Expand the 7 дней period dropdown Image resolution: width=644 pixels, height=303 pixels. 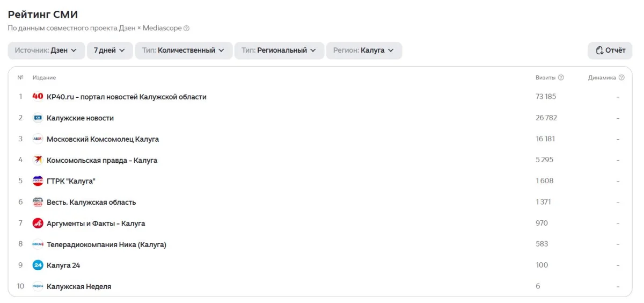pos(109,50)
